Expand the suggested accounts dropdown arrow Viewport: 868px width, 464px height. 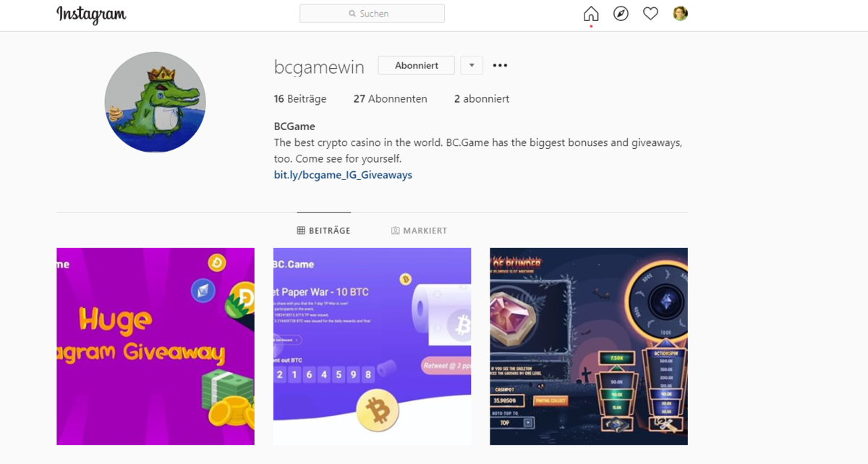point(472,65)
